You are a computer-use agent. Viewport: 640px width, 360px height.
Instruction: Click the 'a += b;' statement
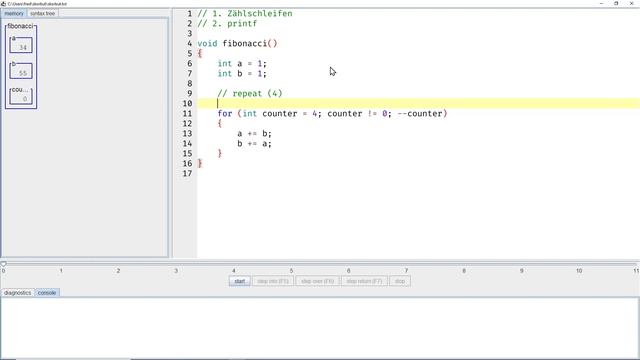[x=254, y=133]
